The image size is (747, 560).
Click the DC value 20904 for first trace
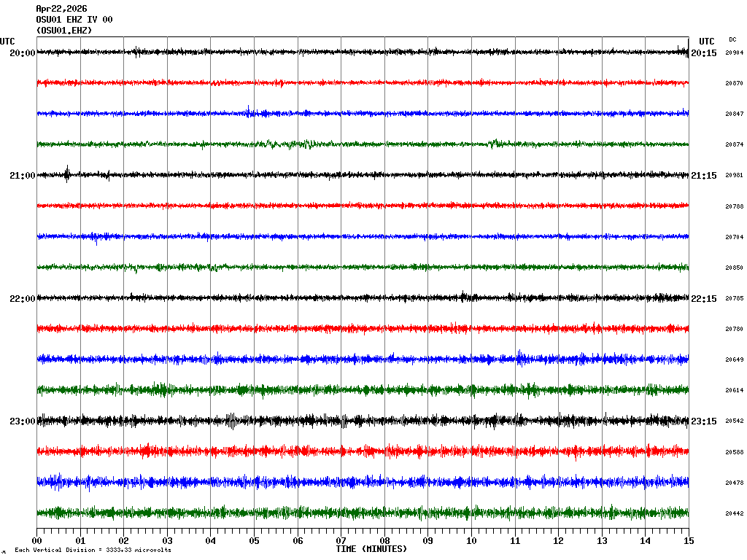pos(734,53)
